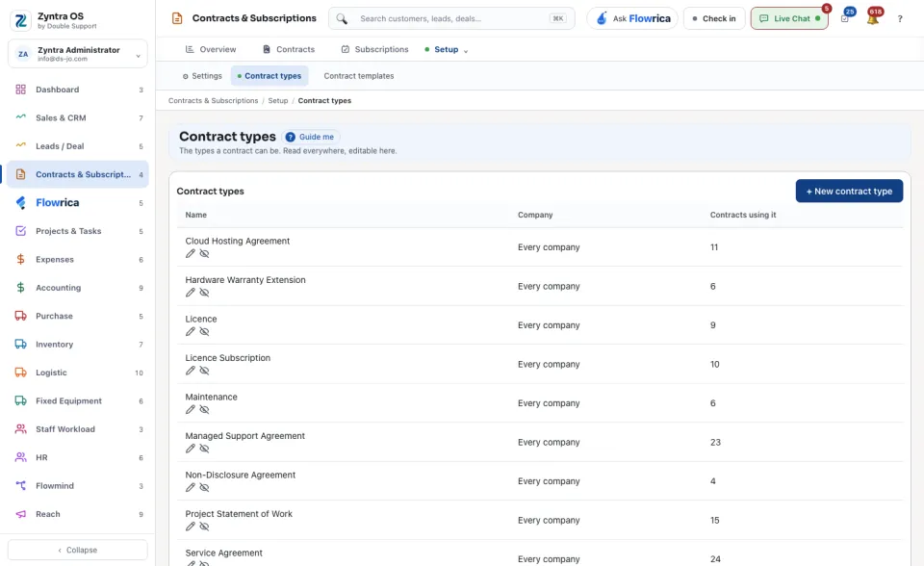
Task: Click the New contract type button
Action: click(849, 191)
